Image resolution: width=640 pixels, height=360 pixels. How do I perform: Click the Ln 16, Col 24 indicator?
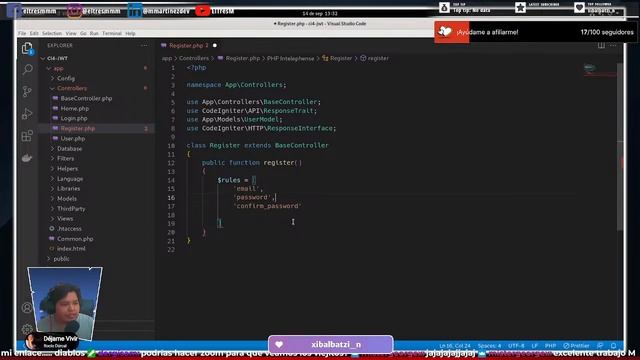click(x=455, y=346)
